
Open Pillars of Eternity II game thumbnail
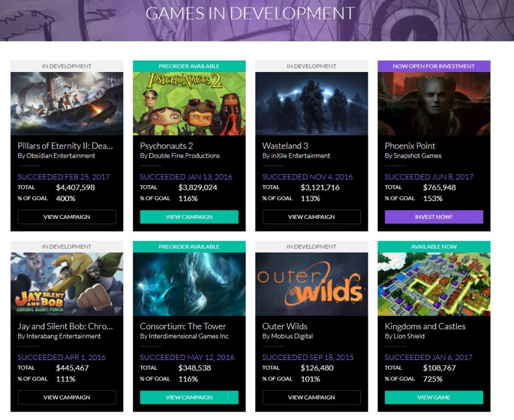[67, 103]
